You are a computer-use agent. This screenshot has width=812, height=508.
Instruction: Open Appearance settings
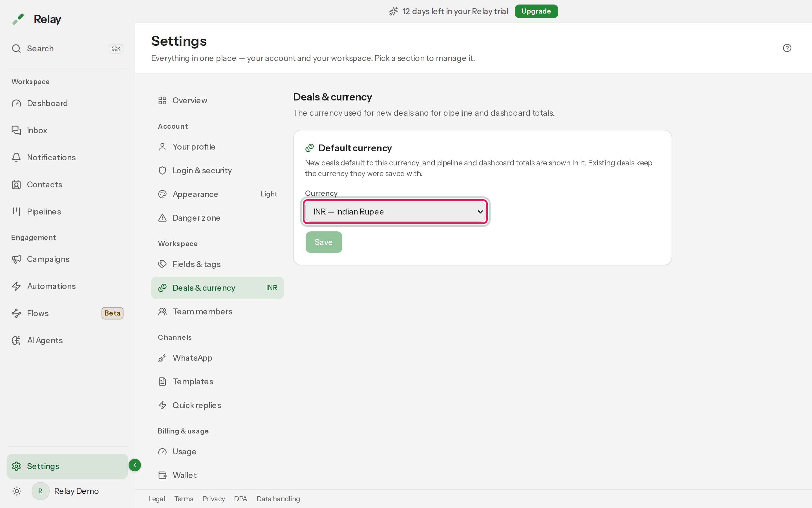click(217, 194)
